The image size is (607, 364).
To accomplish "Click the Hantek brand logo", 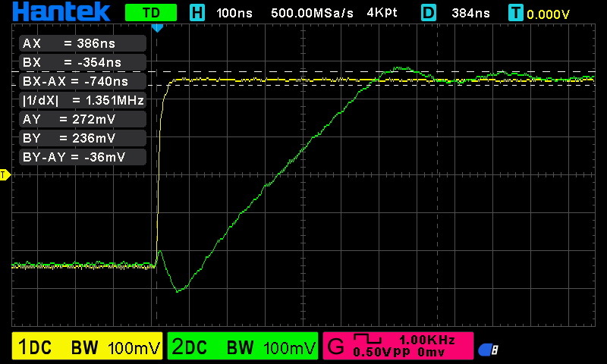I will point(61,11).
